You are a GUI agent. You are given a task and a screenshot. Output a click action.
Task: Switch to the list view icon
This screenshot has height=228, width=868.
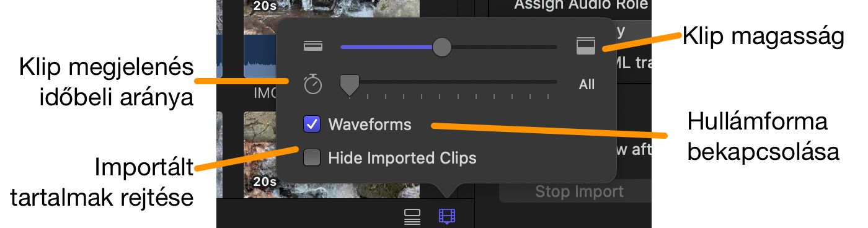pyautogui.click(x=412, y=216)
